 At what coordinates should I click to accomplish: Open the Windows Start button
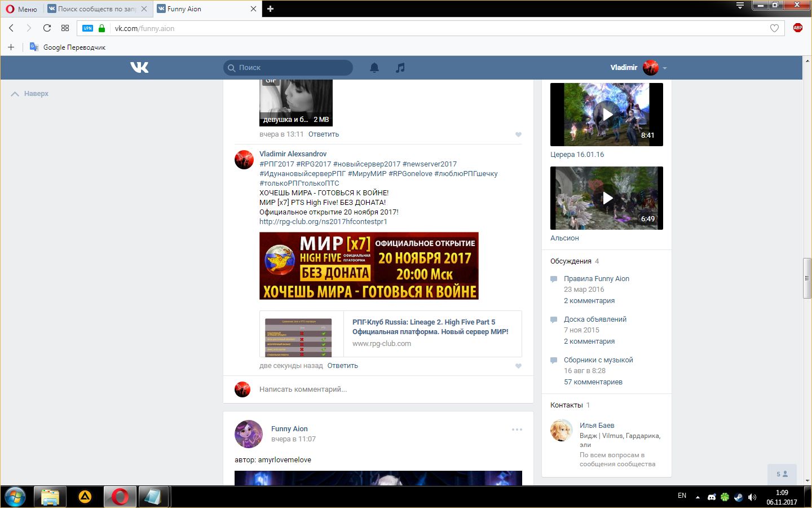pyautogui.click(x=15, y=497)
